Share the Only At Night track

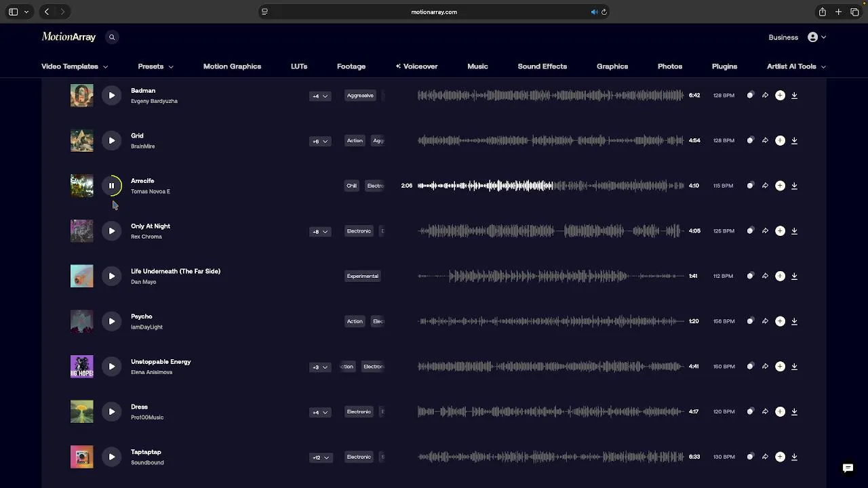coord(765,231)
